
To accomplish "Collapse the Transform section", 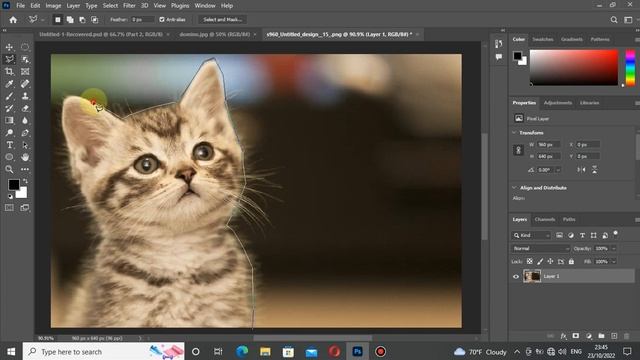I will (x=514, y=133).
